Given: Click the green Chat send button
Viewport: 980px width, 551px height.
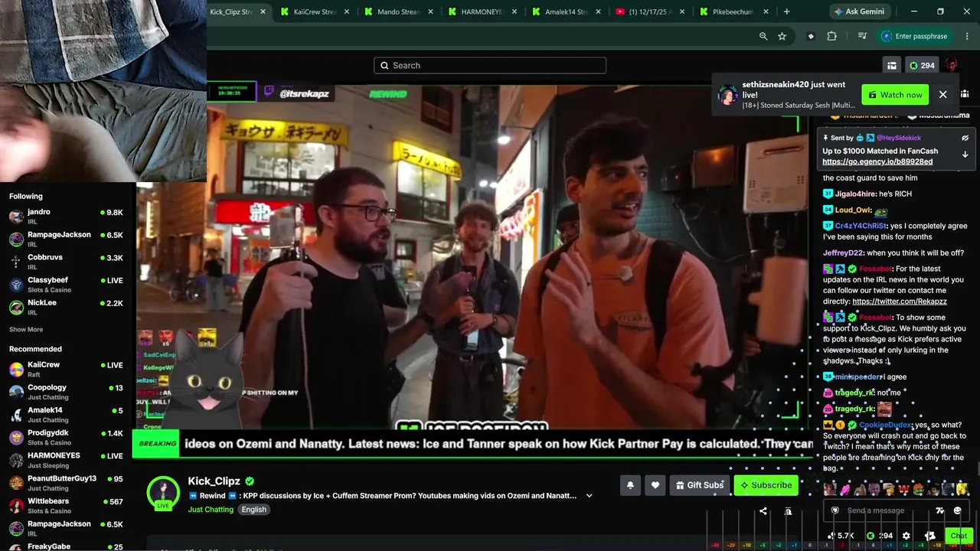Looking at the screenshot, I should click(959, 536).
